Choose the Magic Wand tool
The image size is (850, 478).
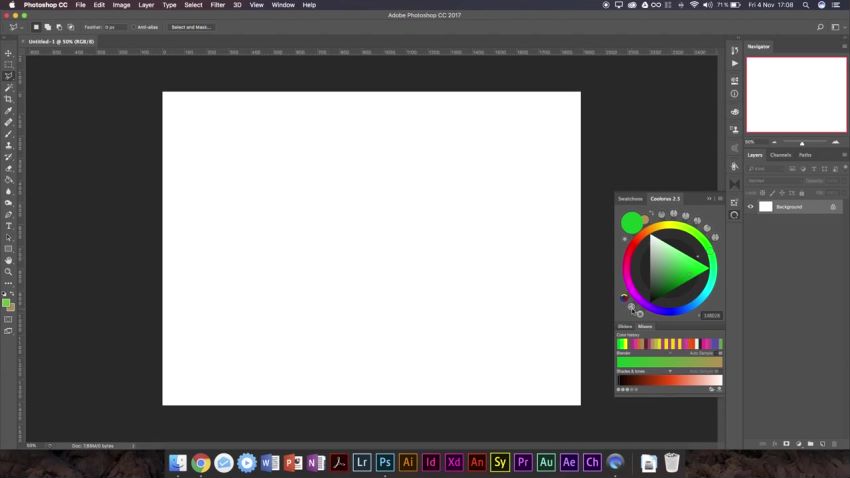(x=9, y=88)
